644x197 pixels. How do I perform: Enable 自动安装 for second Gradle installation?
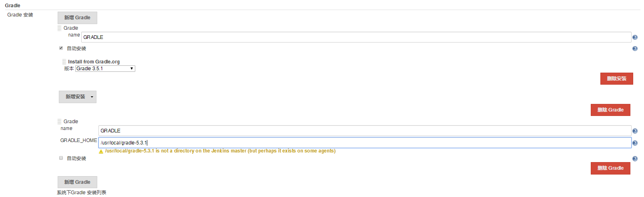tap(61, 158)
